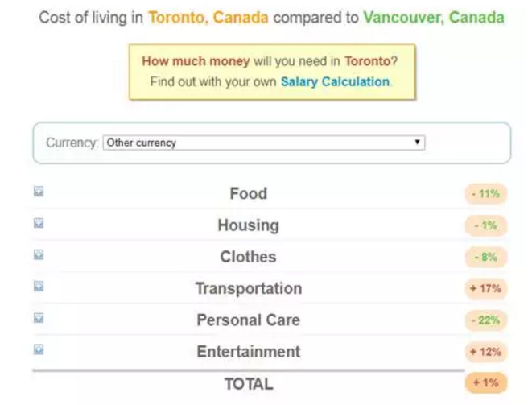This screenshot has width=532, height=405.
Task: Click the Food -11% badge
Action: pos(486,194)
